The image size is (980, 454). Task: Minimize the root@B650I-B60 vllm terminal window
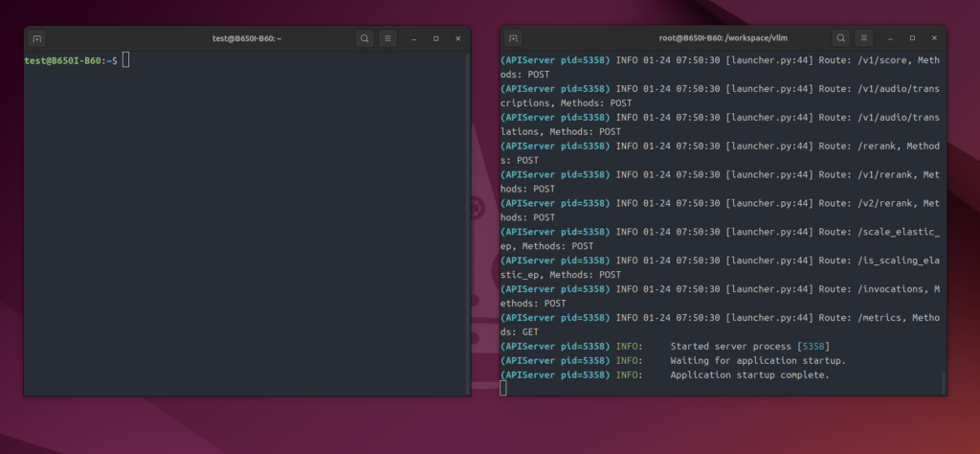tap(890, 39)
